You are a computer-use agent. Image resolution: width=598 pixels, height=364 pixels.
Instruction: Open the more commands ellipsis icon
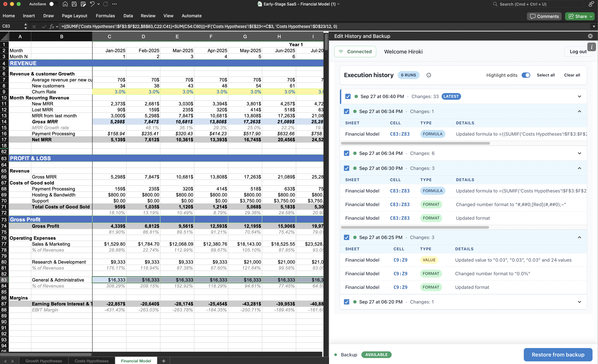[114, 4]
